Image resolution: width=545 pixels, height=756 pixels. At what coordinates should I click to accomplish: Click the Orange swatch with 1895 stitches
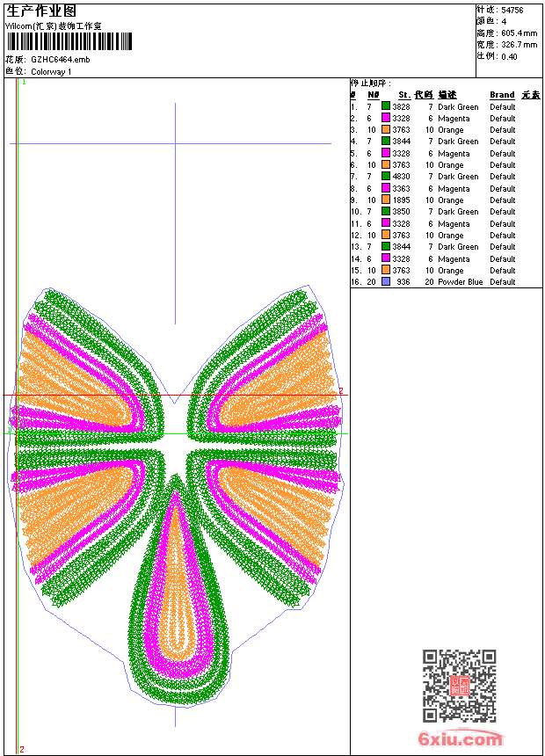386,200
